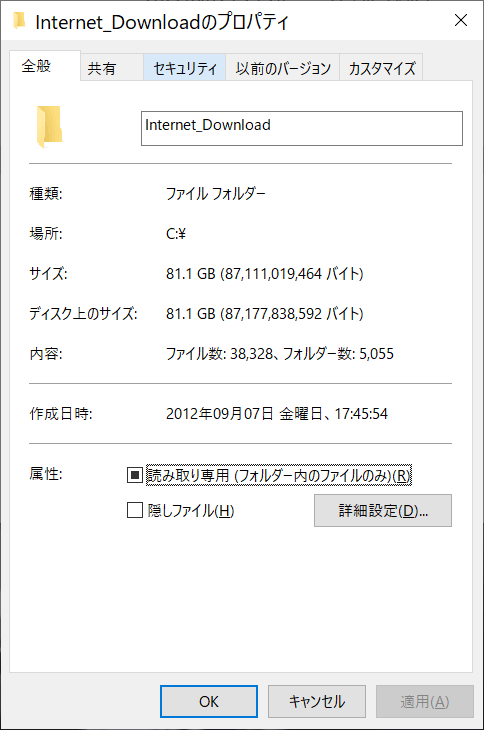Image resolution: width=484 pixels, height=730 pixels.
Task: Select the disk size value 87,177,838,592 バイト
Action: coord(294,313)
